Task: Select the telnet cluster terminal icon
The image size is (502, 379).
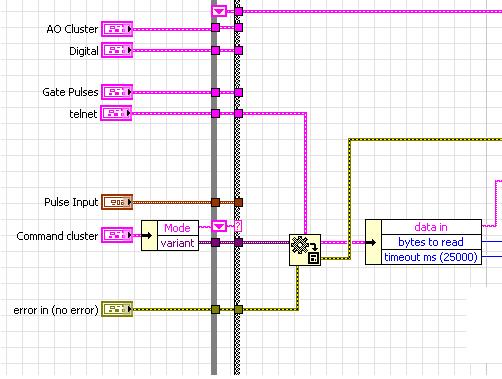Action: (116, 113)
